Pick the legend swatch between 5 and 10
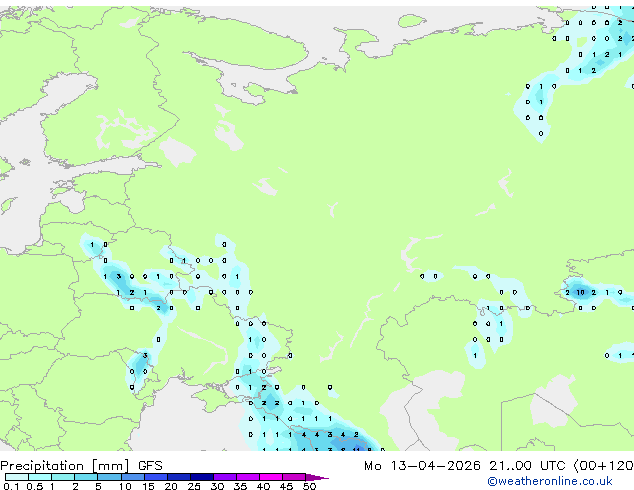 coord(109,477)
